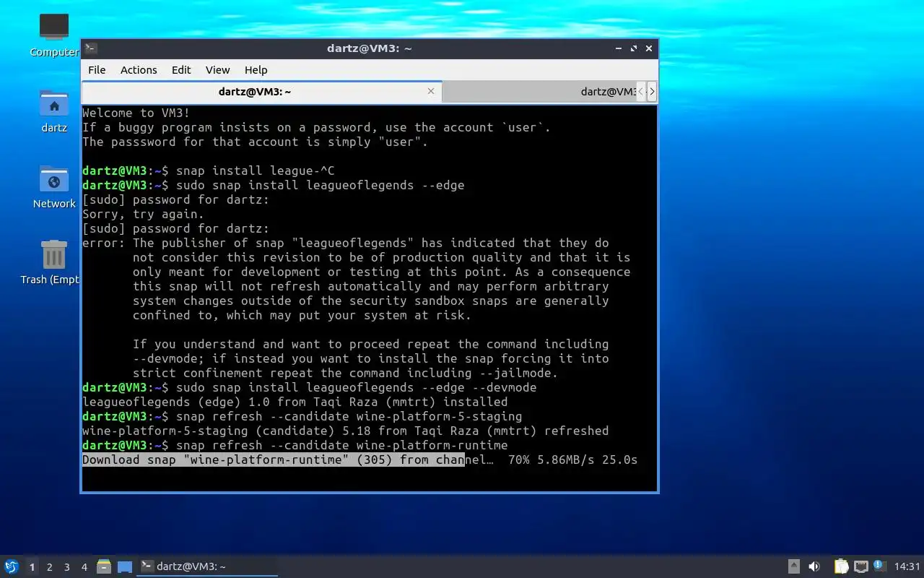
Task: Open the Actions menu
Action: tap(139, 69)
